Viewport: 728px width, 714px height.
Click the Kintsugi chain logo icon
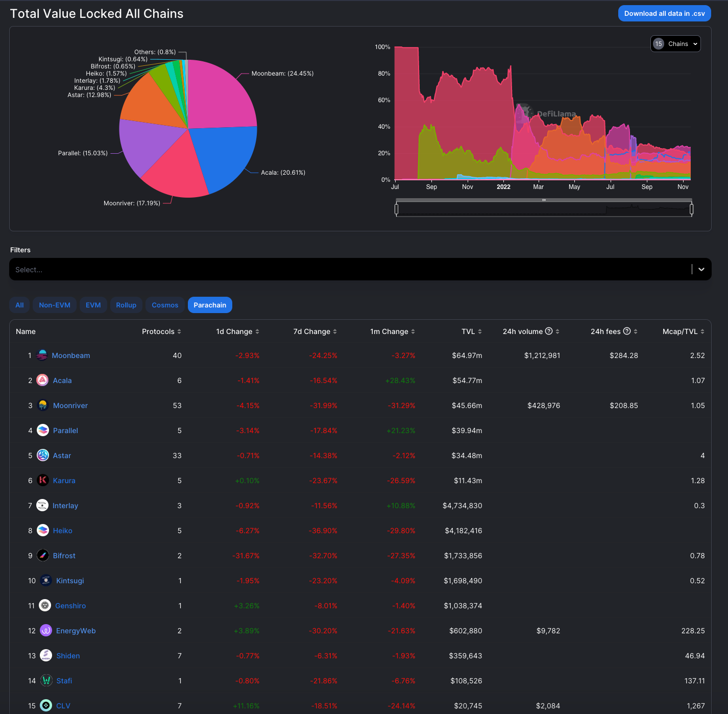tap(46, 580)
